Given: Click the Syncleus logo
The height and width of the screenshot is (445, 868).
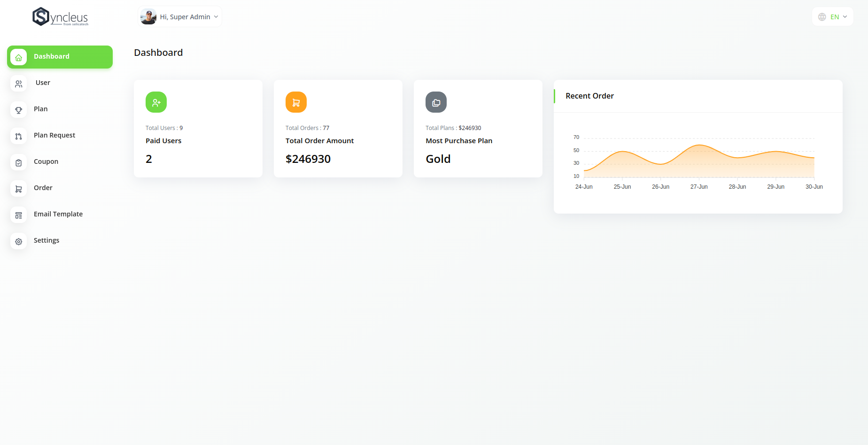Looking at the screenshot, I should (x=60, y=17).
